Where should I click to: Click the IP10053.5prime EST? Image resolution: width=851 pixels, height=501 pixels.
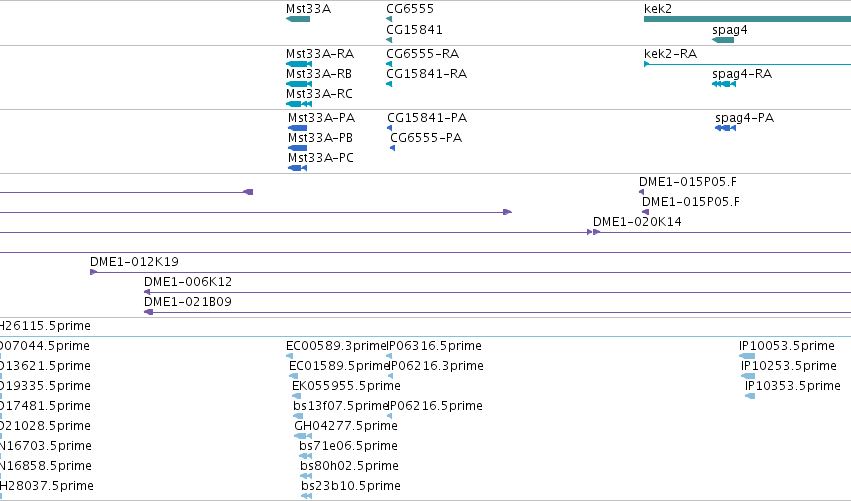click(x=747, y=356)
